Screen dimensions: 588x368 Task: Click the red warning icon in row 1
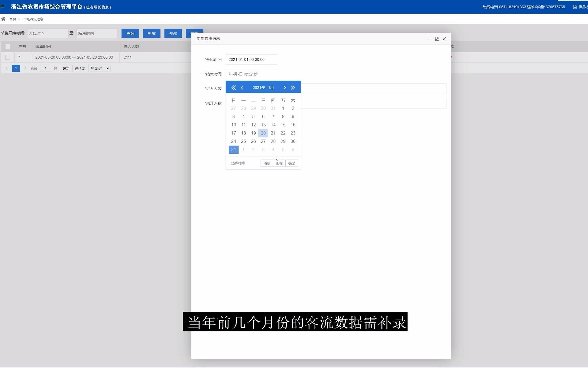pyautogui.click(x=452, y=57)
